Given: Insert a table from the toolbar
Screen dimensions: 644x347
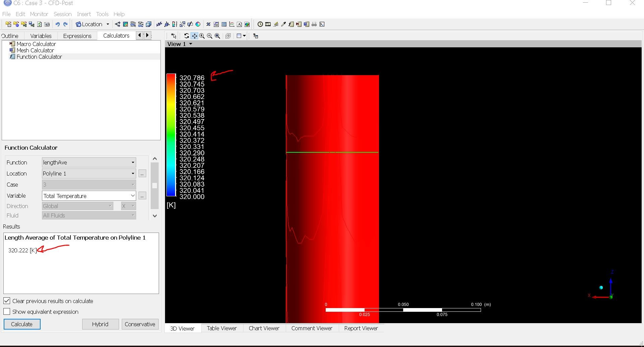Looking at the screenshot, I should pyautogui.click(x=224, y=24).
